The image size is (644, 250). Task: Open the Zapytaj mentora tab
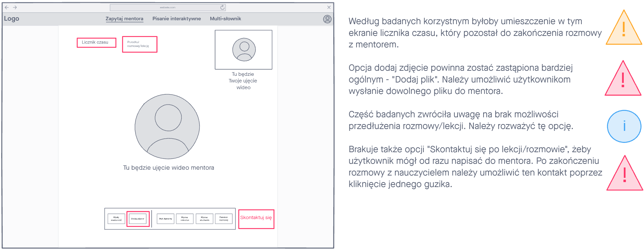pos(124,19)
